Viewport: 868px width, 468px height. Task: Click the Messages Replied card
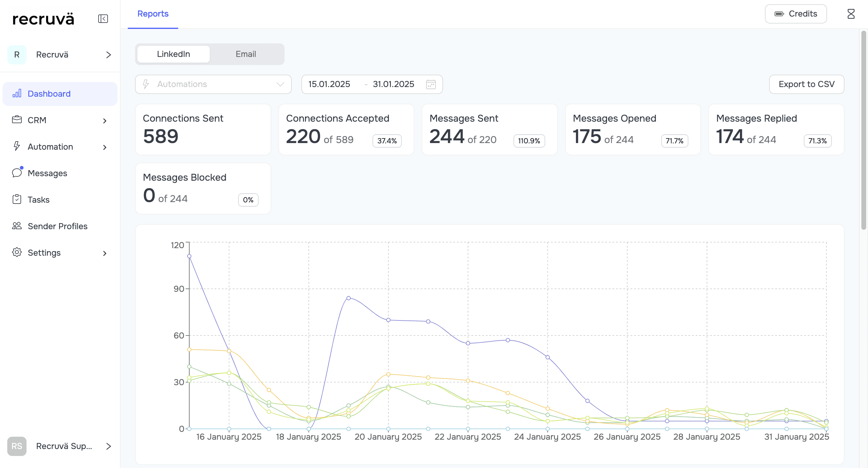coord(776,129)
